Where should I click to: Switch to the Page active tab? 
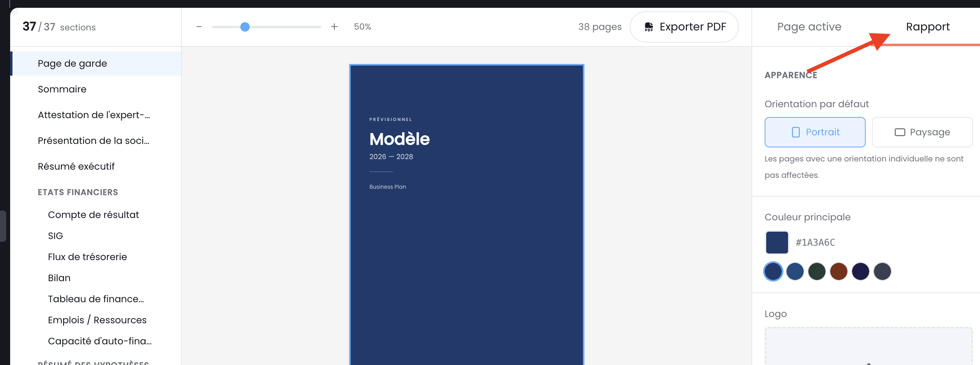[809, 27]
